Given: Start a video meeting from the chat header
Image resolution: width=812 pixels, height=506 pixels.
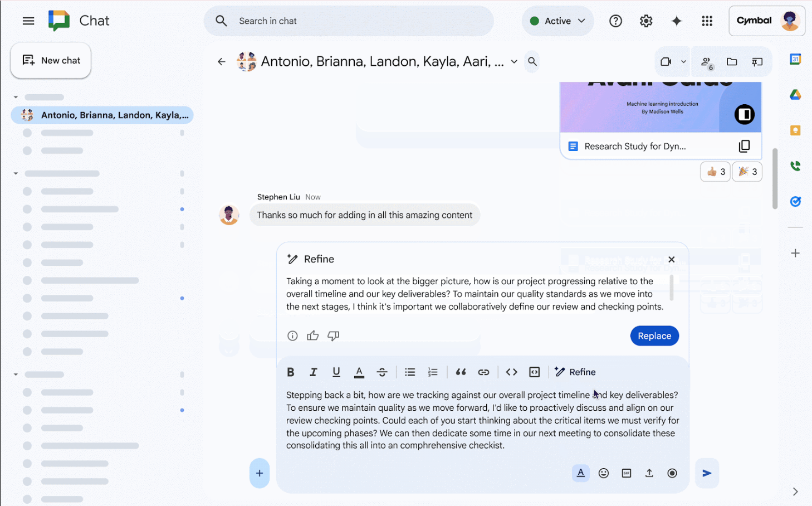Looking at the screenshot, I should [x=668, y=61].
